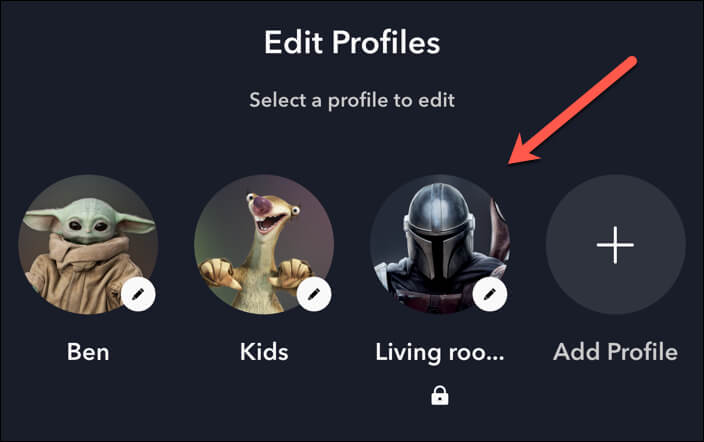This screenshot has width=704, height=442.
Task: Tap the pencil icon on Living room avatar
Action: (x=489, y=294)
